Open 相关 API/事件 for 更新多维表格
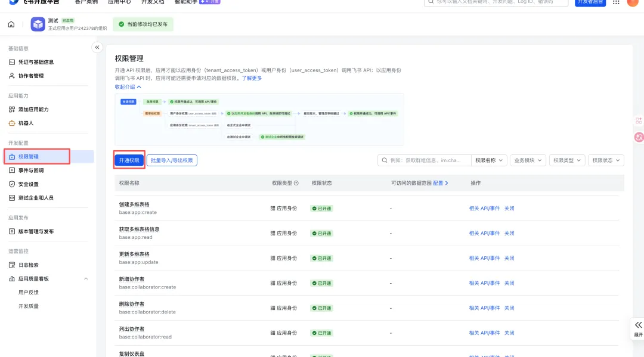 click(x=484, y=259)
